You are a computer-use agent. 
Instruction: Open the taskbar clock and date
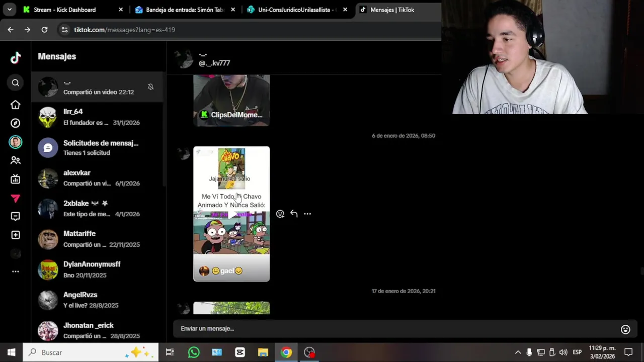(x=602, y=352)
